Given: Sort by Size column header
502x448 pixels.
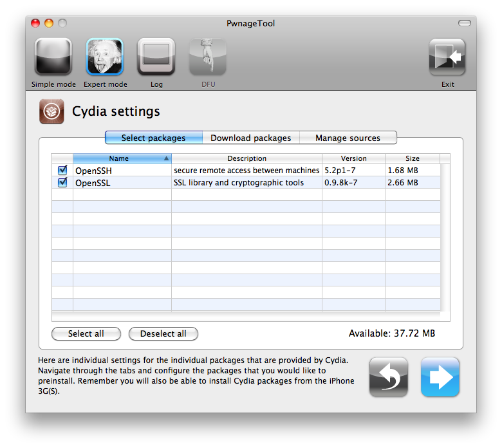Looking at the screenshot, I should 413,158.
